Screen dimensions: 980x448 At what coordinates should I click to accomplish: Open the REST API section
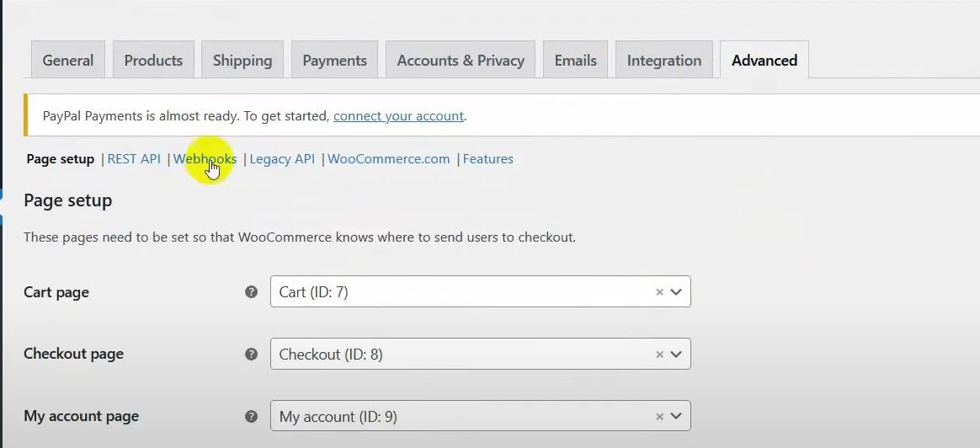134,159
